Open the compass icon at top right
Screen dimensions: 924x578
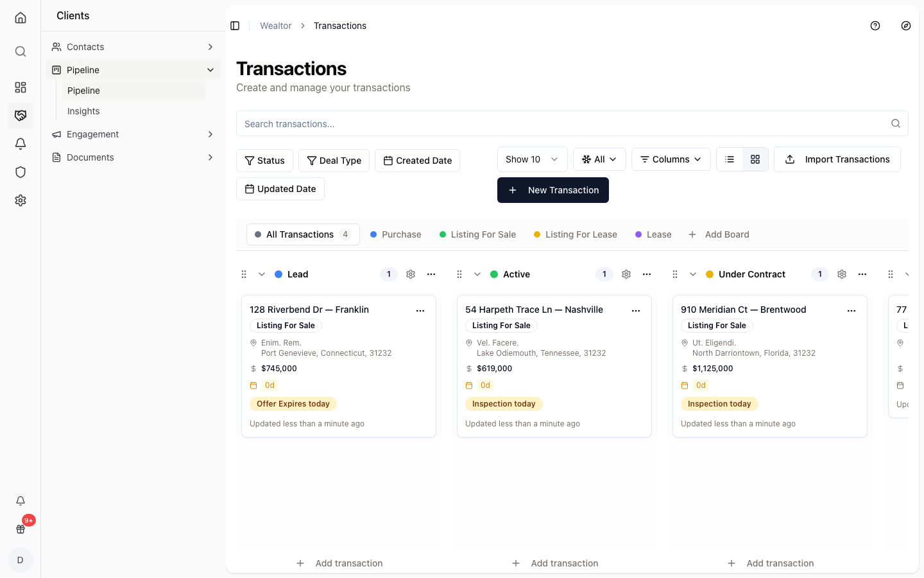tap(906, 26)
